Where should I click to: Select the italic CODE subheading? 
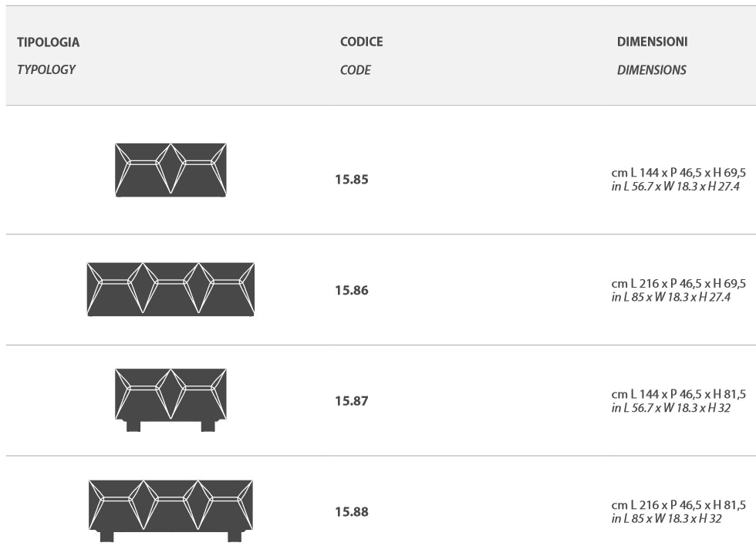point(355,69)
